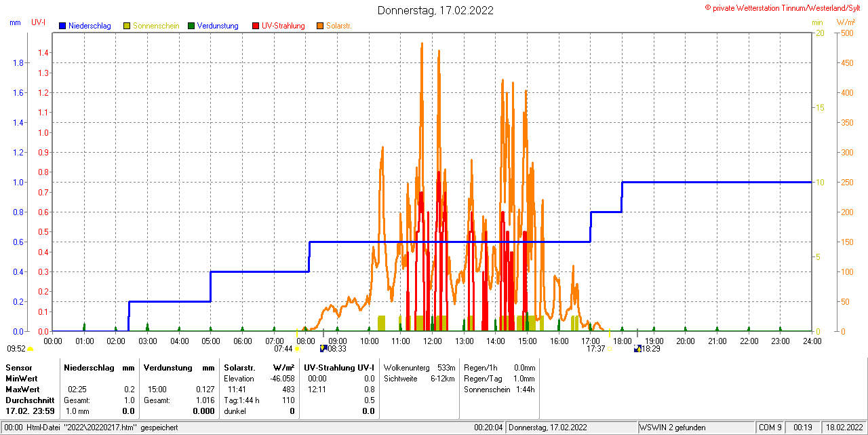This screenshot has height=435, width=868.
Task: Click the green Verdunstung legend swatch
Action: point(191,26)
